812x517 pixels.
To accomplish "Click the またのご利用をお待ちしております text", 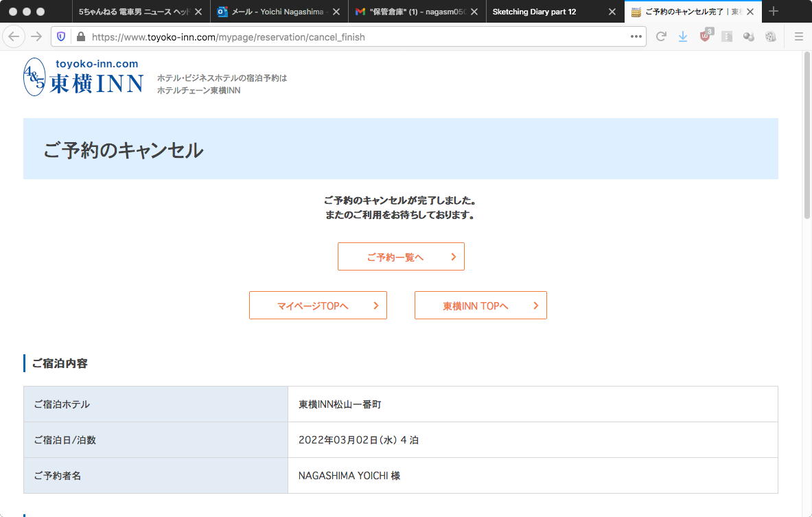I will click(399, 215).
